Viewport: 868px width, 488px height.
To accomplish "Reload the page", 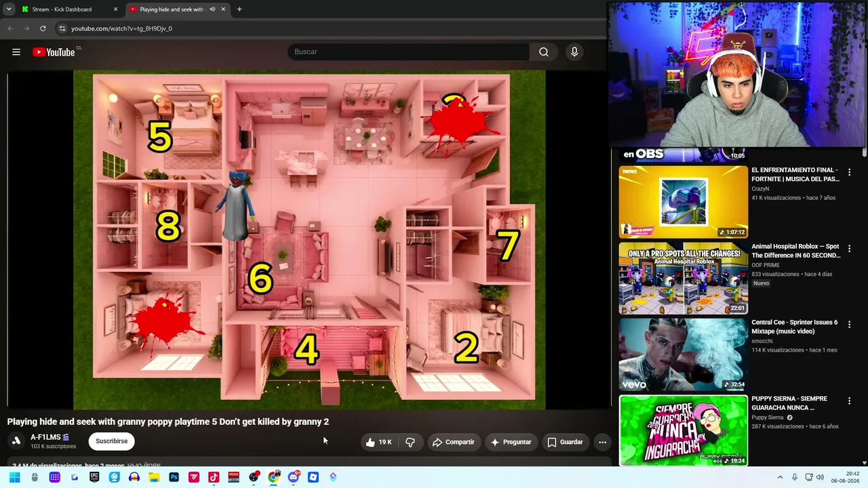I will (43, 28).
